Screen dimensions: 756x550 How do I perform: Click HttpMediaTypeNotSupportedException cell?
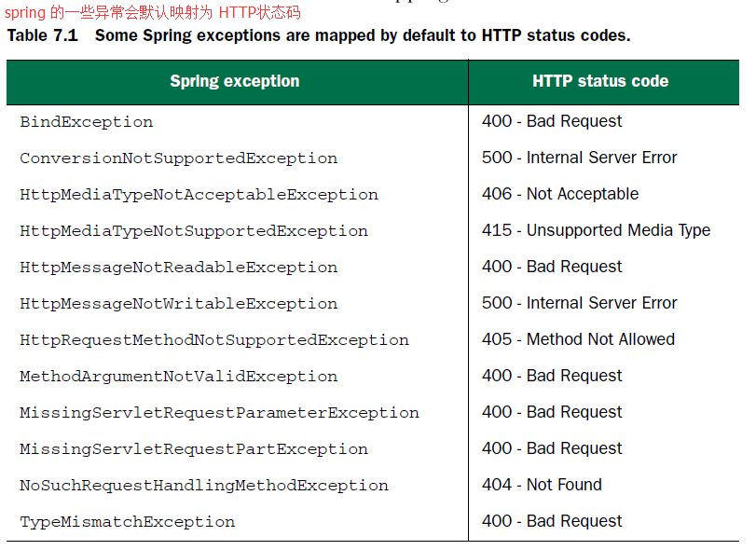click(x=194, y=231)
